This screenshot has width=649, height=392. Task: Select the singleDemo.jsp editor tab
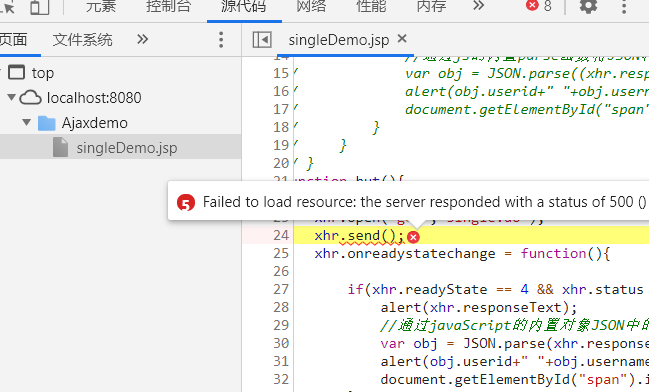click(339, 40)
